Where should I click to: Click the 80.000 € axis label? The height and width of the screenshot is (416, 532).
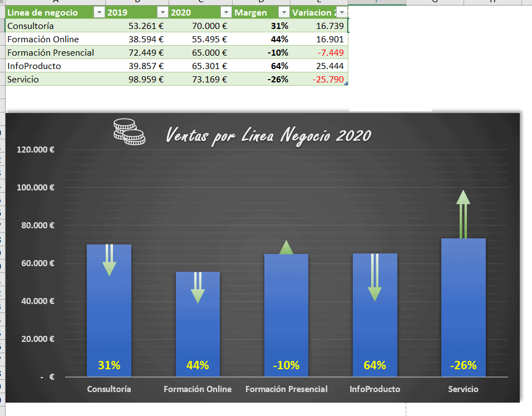point(38,226)
